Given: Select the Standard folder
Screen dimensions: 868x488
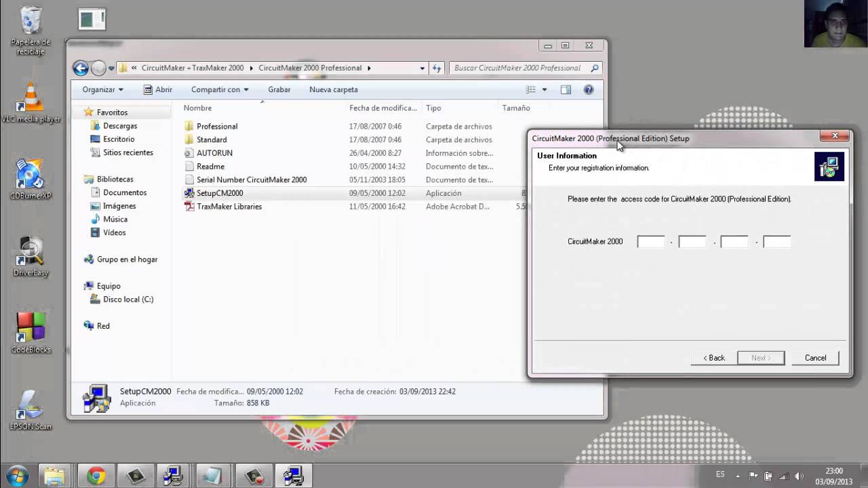Looking at the screenshot, I should (x=212, y=140).
